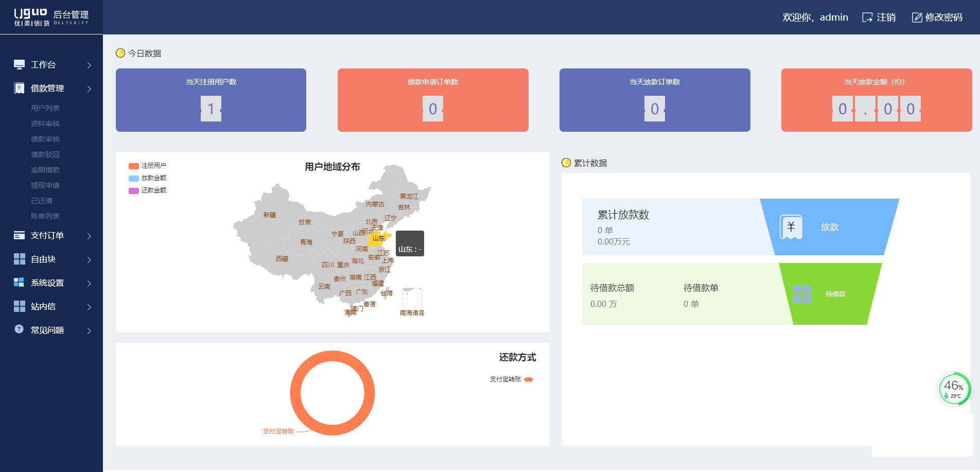Open 用户列表 submenu item
980x472 pixels.
point(45,108)
